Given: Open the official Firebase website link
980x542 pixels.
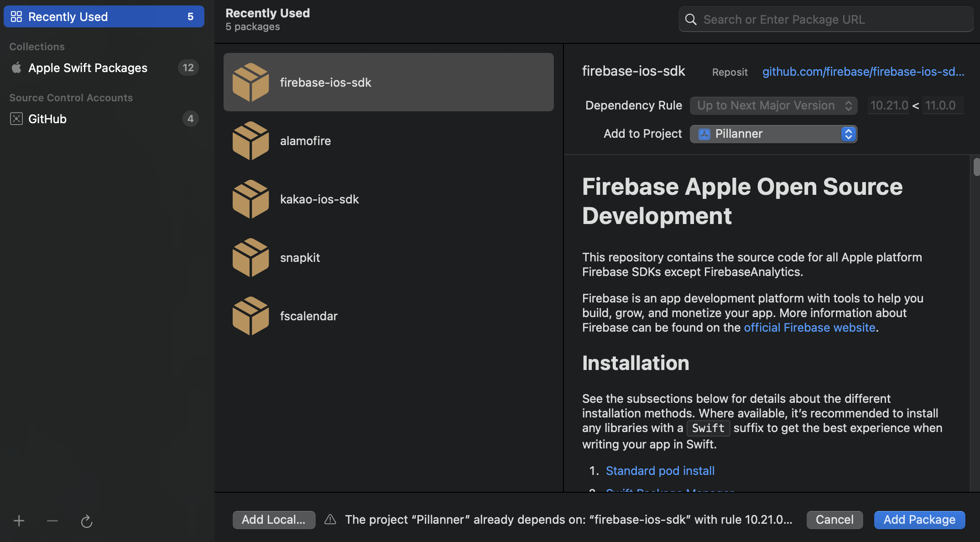Looking at the screenshot, I should point(809,328).
